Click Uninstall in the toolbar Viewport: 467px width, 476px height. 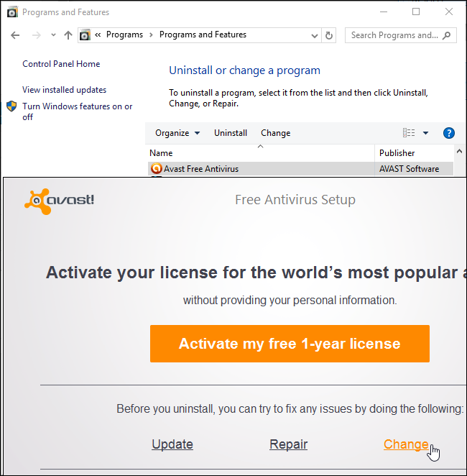pos(231,133)
